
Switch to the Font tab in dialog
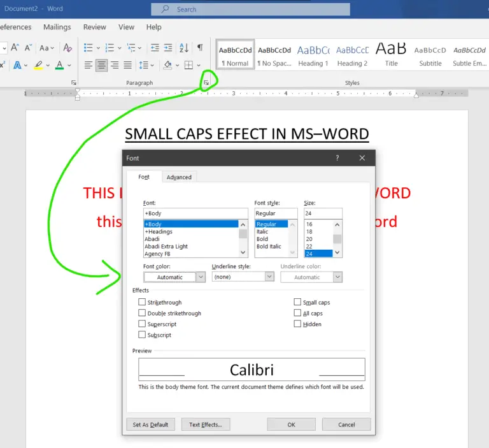click(144, 177)
